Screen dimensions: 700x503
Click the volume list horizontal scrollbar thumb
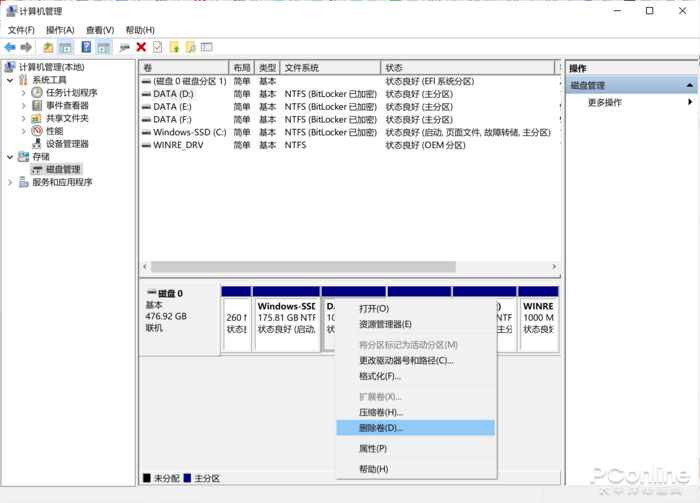click(303, 266)
